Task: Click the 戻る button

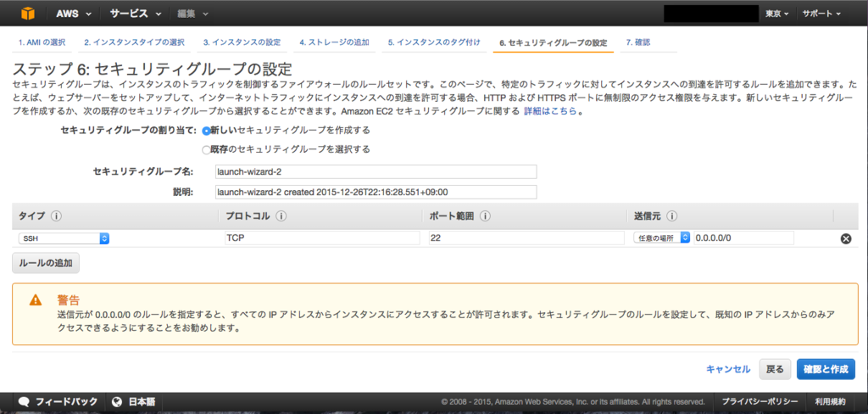Action: coord(775,369)
